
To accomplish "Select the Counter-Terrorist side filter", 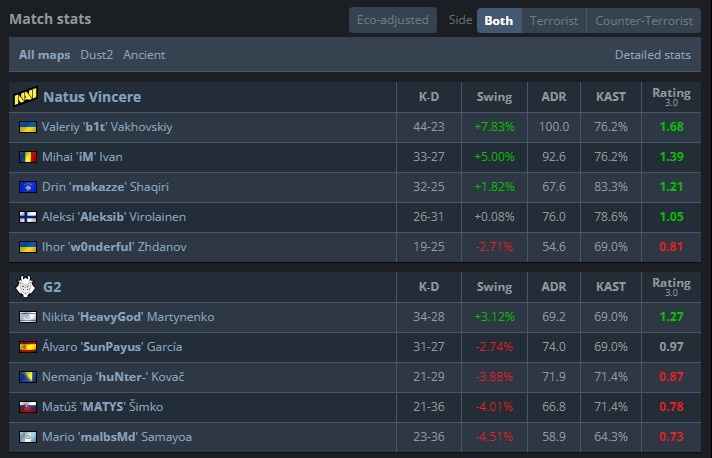I will click(x=642, y=20).
